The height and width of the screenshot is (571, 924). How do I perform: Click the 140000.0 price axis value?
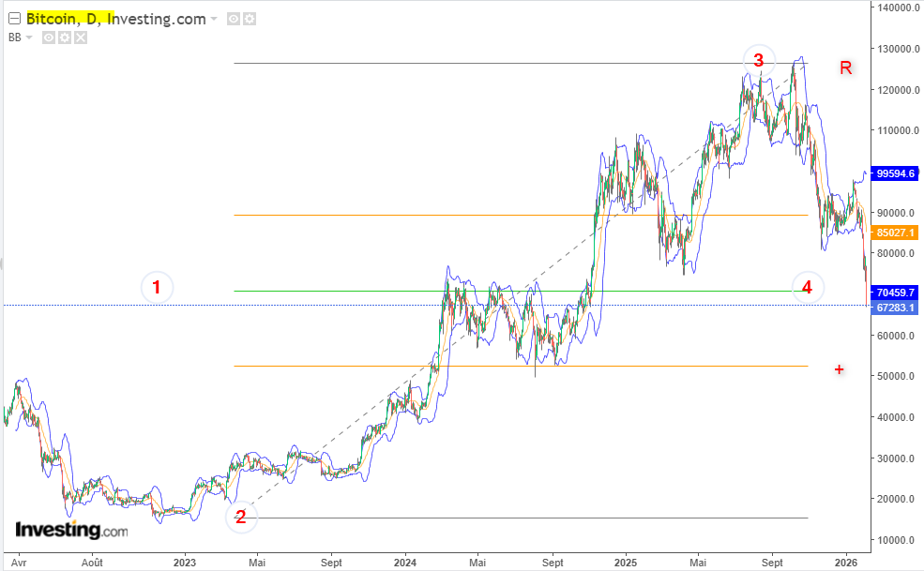click(x=898, y=8)
